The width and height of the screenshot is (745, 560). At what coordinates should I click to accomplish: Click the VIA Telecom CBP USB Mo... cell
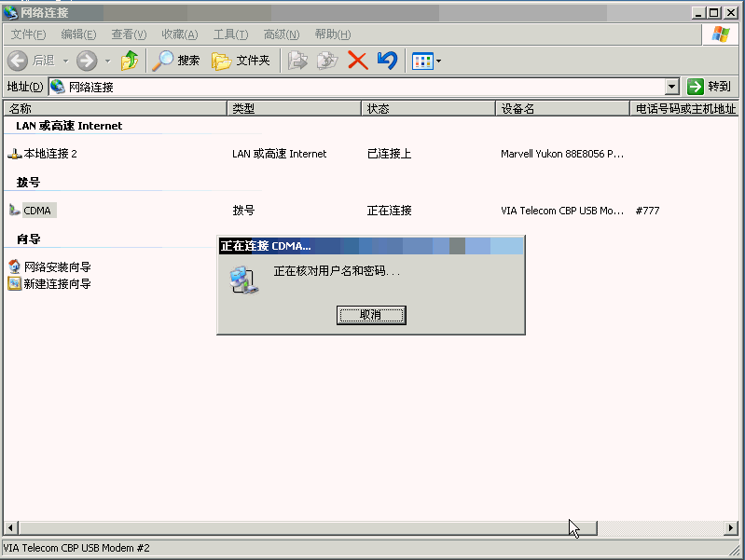coord(562,211)
